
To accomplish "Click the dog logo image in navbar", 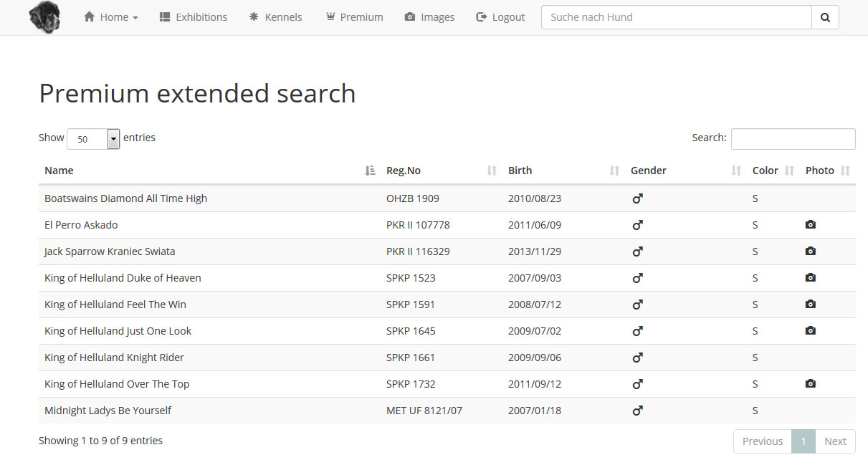I will pyautogui.click(x=45, y=17).
